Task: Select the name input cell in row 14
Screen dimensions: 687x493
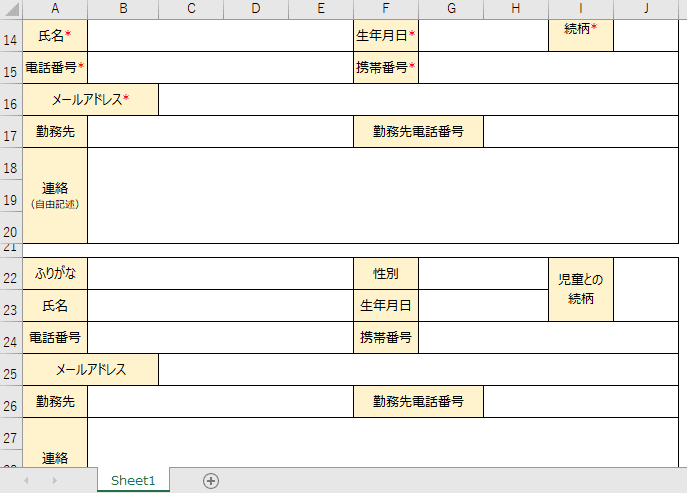Action: [x=220, y=35]
